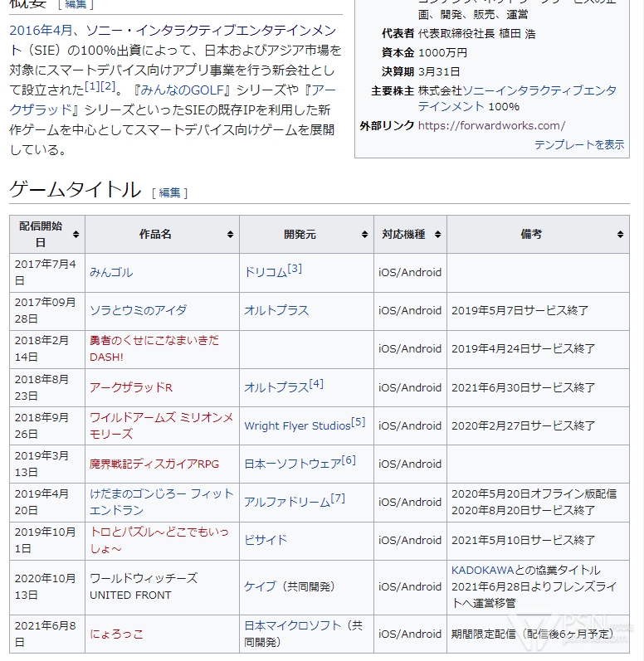Select ワールドウィッチーズ UNITED FRONT cell
This screenshot has height=661, width=644.
163,586
